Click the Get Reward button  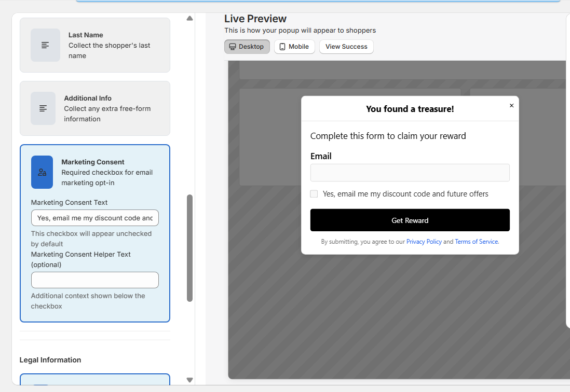[x=410, y=220]
